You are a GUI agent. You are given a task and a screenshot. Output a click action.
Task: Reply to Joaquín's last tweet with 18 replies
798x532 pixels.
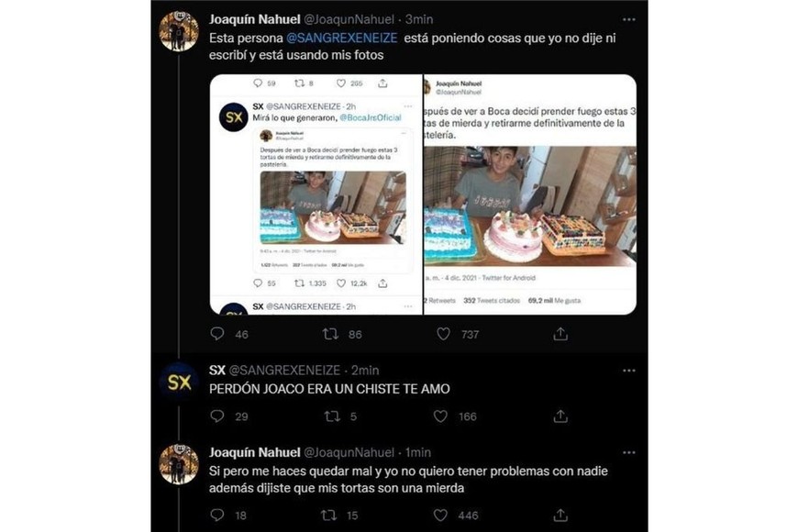[x=217, y=515]
